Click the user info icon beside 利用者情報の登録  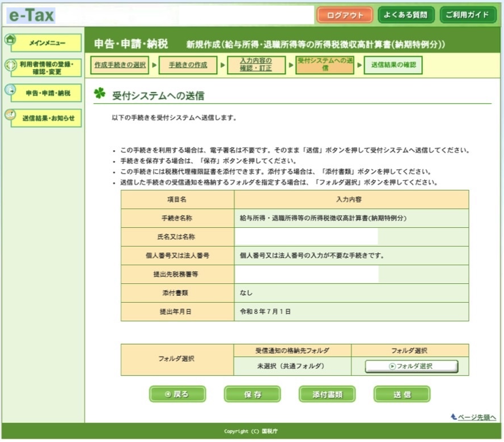click(10, 65)
